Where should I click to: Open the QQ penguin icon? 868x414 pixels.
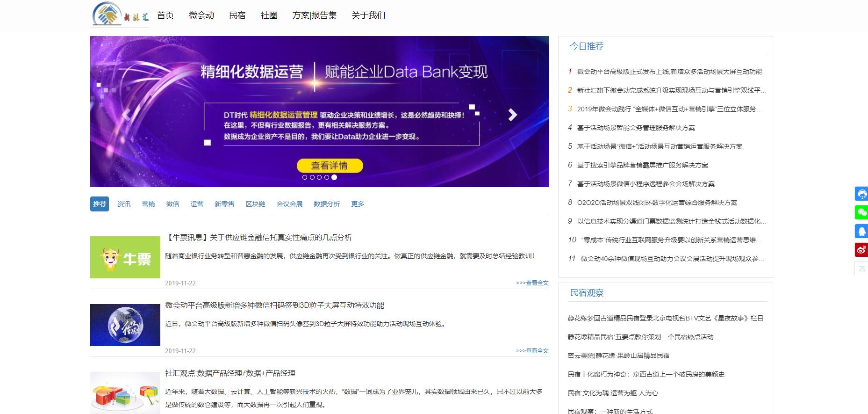tap(861, 231)
